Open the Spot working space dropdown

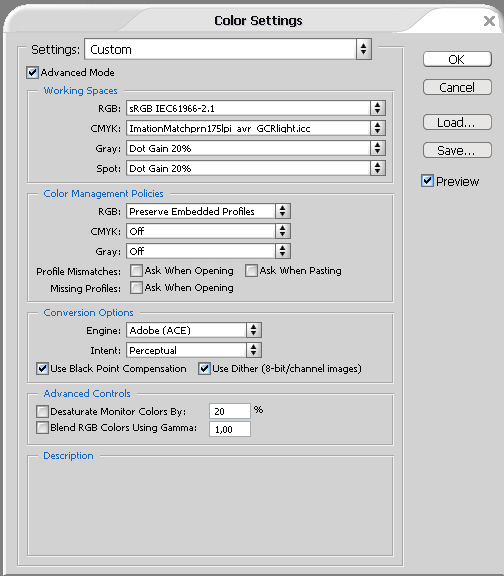point(256,168)
